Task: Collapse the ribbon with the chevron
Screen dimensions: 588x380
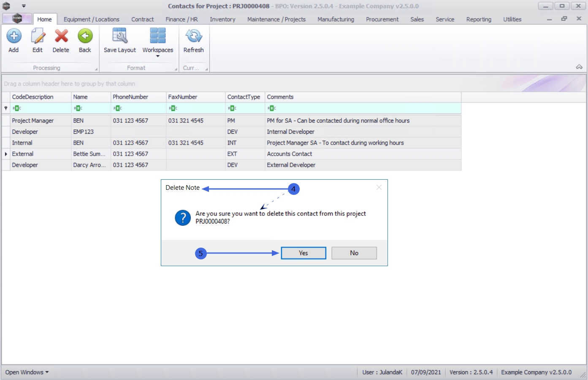Action: click(x=579, y=67)
